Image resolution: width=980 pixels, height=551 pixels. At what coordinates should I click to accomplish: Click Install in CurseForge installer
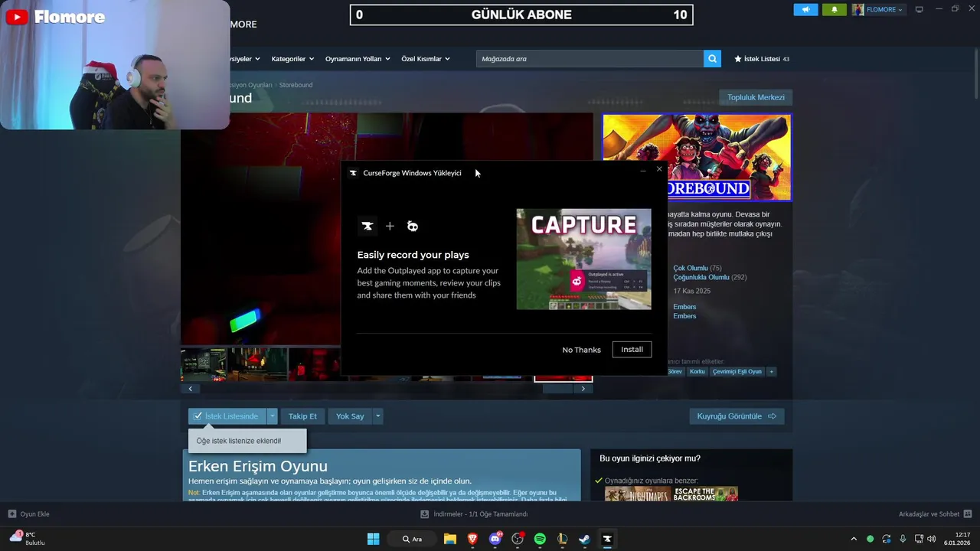[x=632, y=349]
